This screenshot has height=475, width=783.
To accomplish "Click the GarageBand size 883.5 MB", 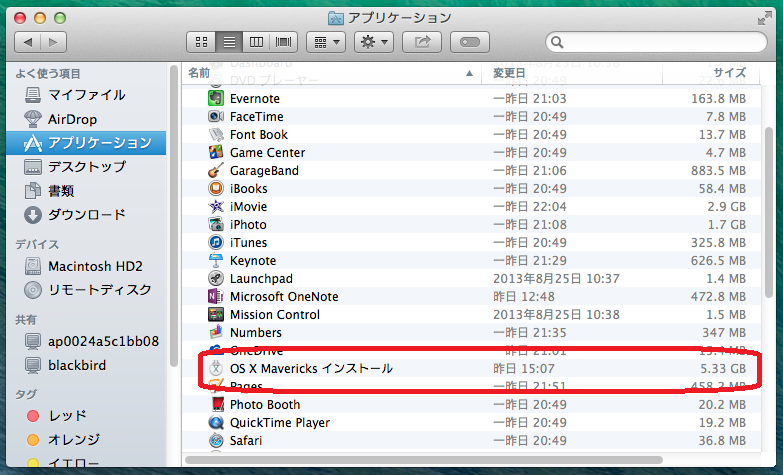I will click(718, 171).
